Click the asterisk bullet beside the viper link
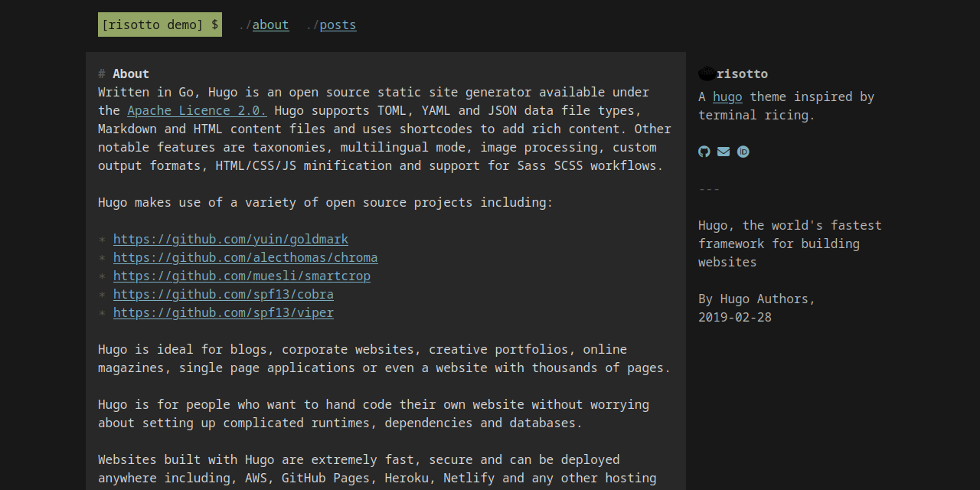 pos(101,312)
